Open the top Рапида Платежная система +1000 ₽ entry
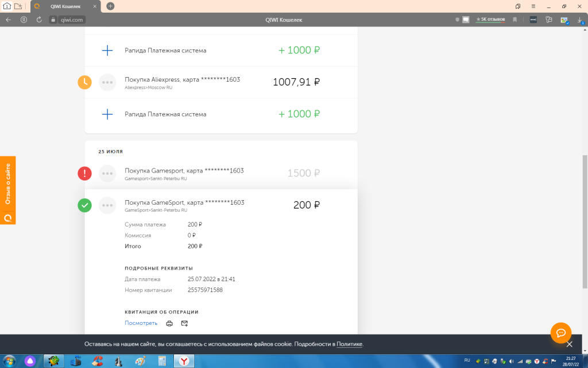 coord(221,51)
